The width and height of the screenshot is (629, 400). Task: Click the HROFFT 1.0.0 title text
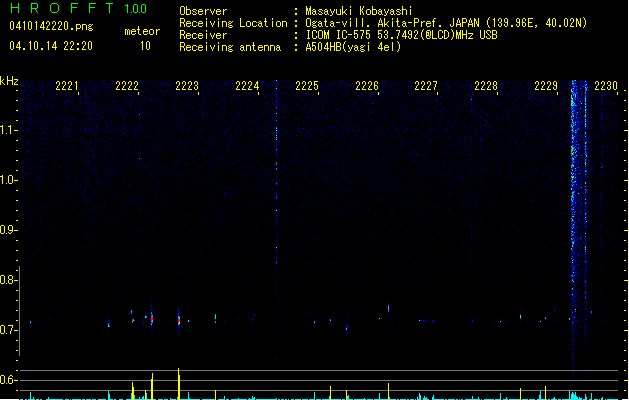(x=79, y=8)
